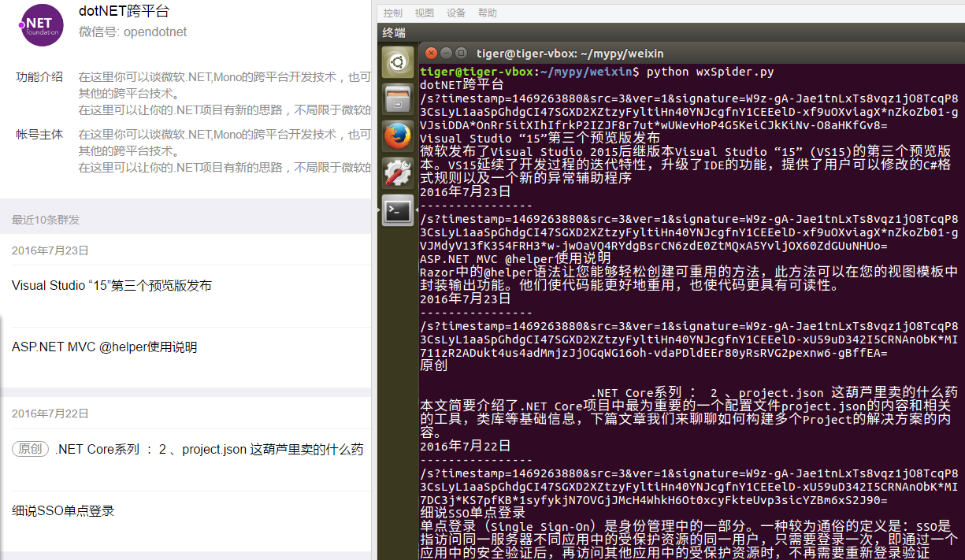Click 2016年7月22日 in terminal output
The height and width of the screenshot is (560, 965).
coord(466,446)
